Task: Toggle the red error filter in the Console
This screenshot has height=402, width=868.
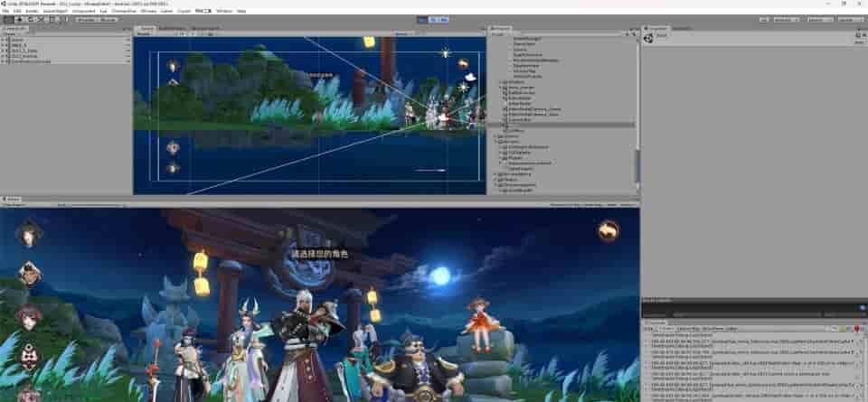Action: click(855, 329)
